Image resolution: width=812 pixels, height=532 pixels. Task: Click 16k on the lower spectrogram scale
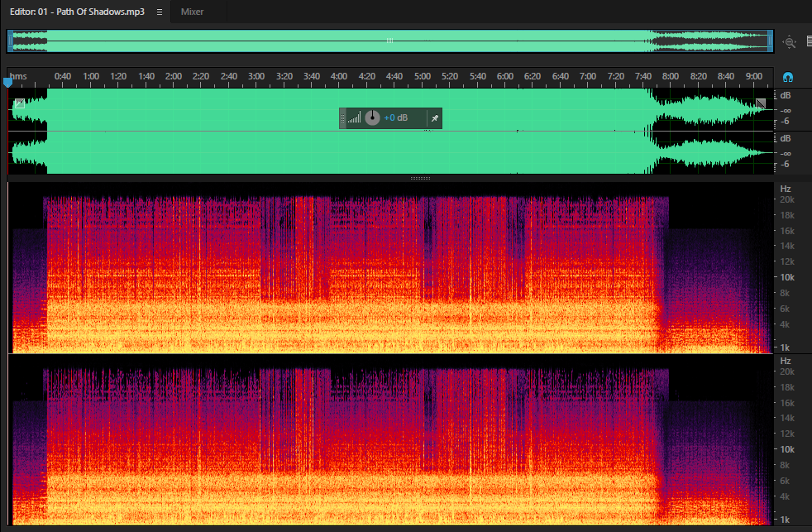pyautogui.click(x=786, y=402)
